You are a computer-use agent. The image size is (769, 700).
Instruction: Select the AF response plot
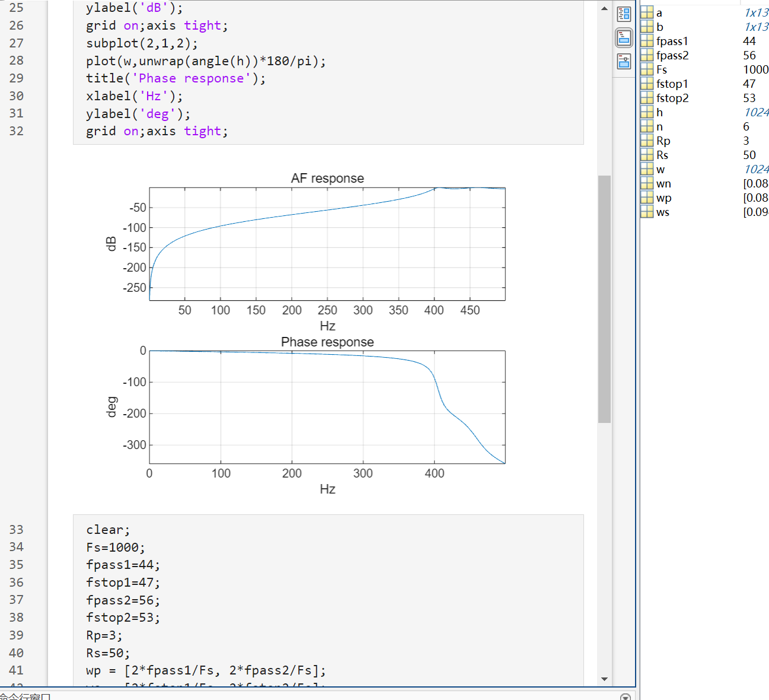(x=327, y=244)
